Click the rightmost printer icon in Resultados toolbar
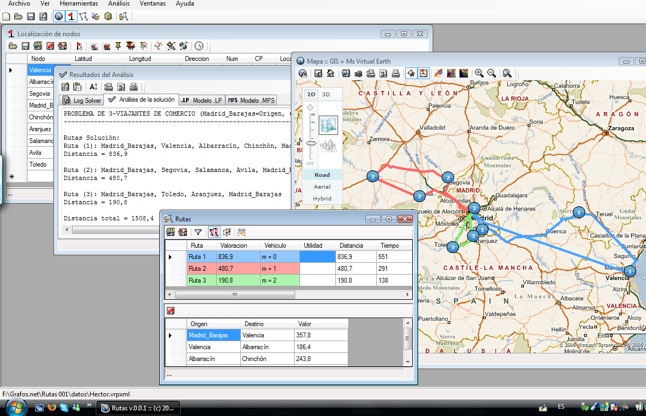 coord(133,86)
